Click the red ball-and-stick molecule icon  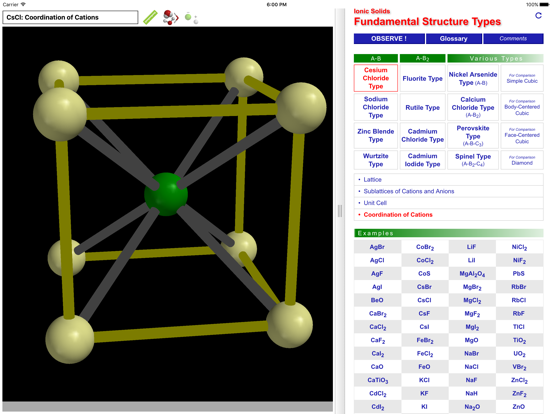coord(170,17)
